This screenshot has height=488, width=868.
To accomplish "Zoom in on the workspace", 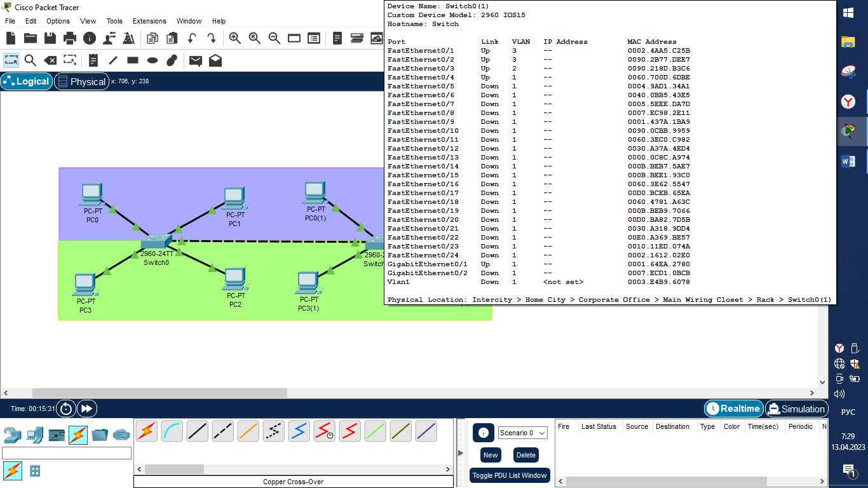I will 235,38.
